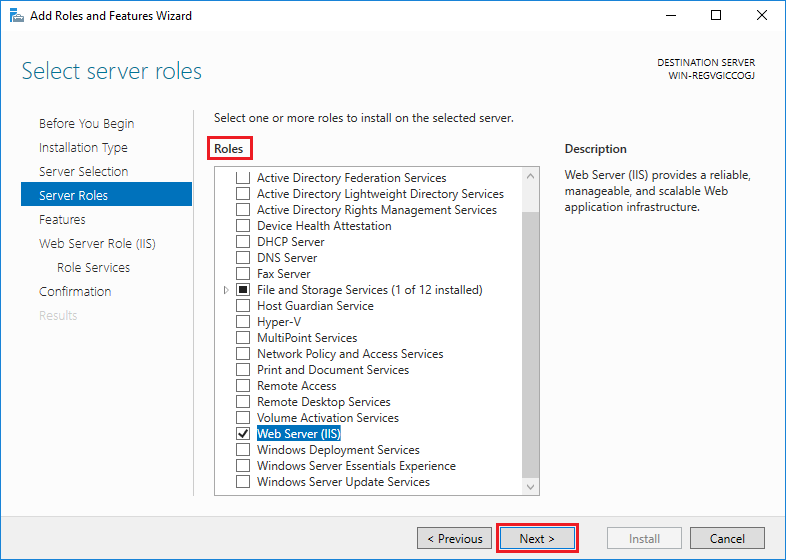Enable the DHCP Server role checkbox
Image resolution: width=786 pixels, height=560 pixels.
[242, 242]
